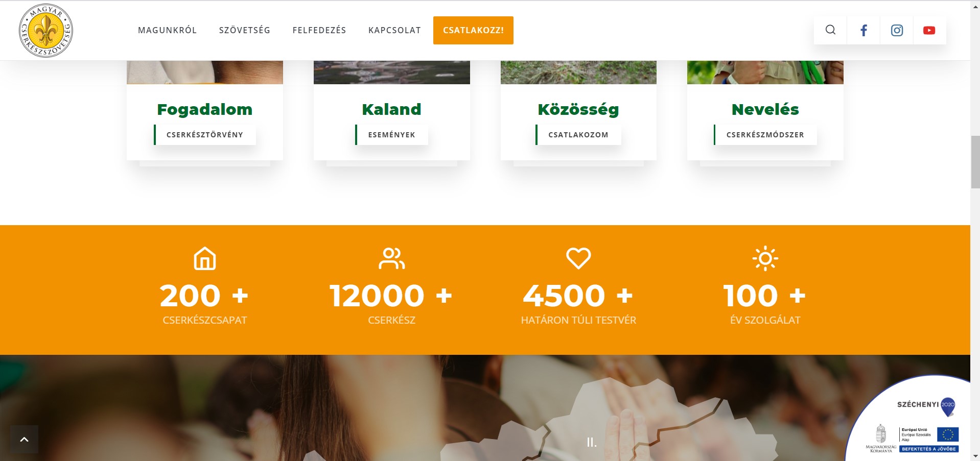Image resolution: width=980 pixels, height=461 pixels.
Task: Click the Magyar Cserkészszövetség logo
Action: pyautogui.click(x=46, y=30)
